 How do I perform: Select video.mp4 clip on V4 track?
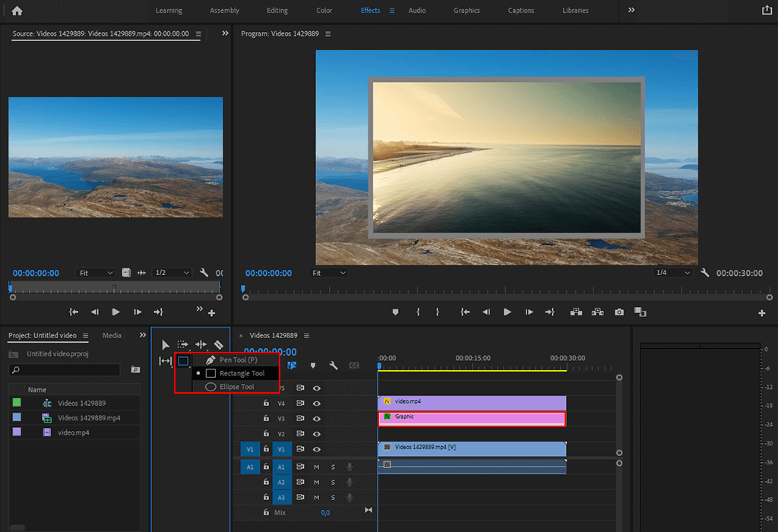tap(472, 403)
